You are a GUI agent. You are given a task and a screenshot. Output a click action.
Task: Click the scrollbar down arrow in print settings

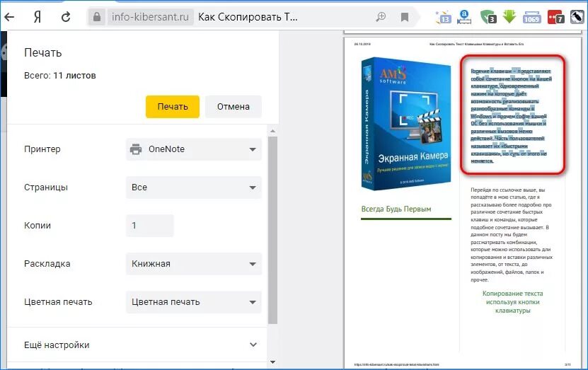coord(272,362)
